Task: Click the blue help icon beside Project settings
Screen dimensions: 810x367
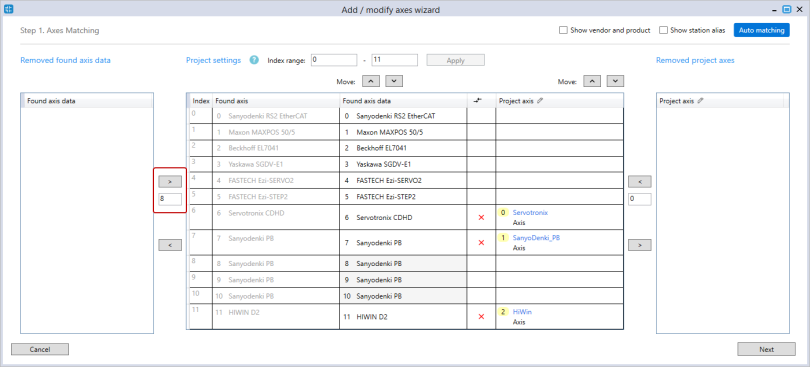Action: [x=254, y=60]
